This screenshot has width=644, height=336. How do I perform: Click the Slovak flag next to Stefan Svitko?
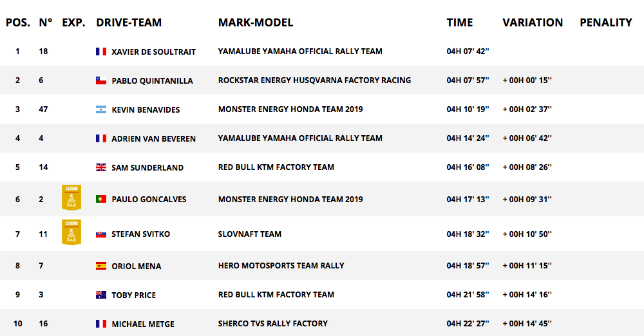[101, 234]
